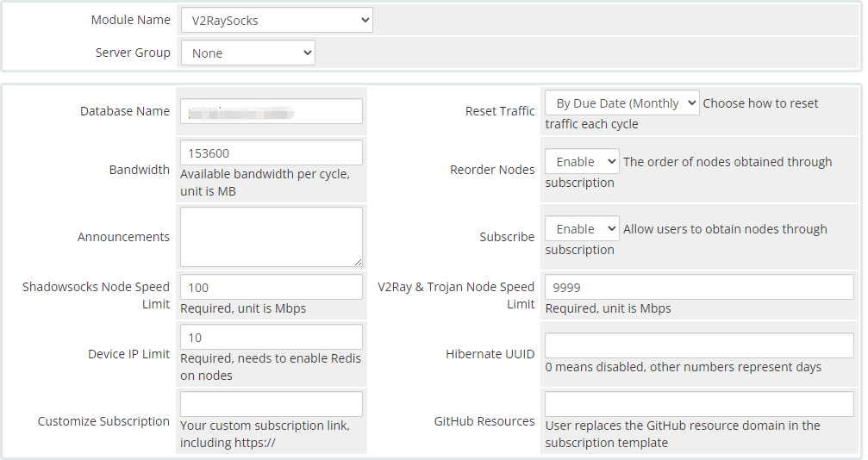Focus the Database Name input field
Screen dimensions: 868x460
point(272,112)
